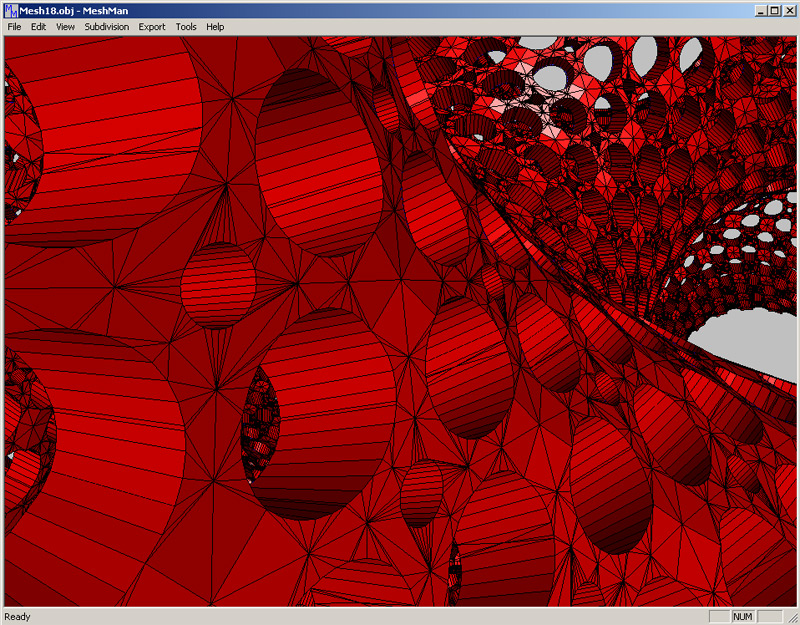Open the Help menu
The height and width of the screenshot is (625, 800).
[x=215, y=27]
